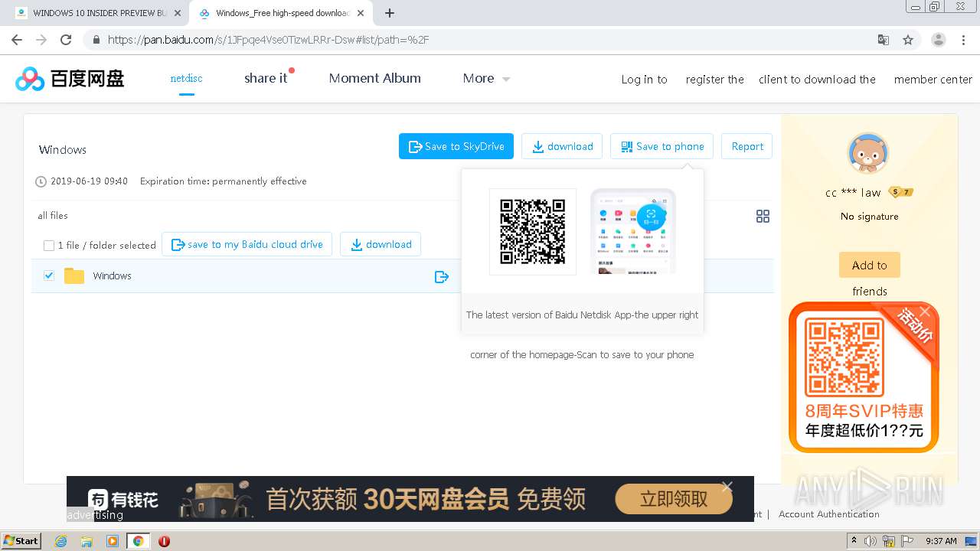Click the cc***law user avatar
The image size is (980, 551).
868,153
